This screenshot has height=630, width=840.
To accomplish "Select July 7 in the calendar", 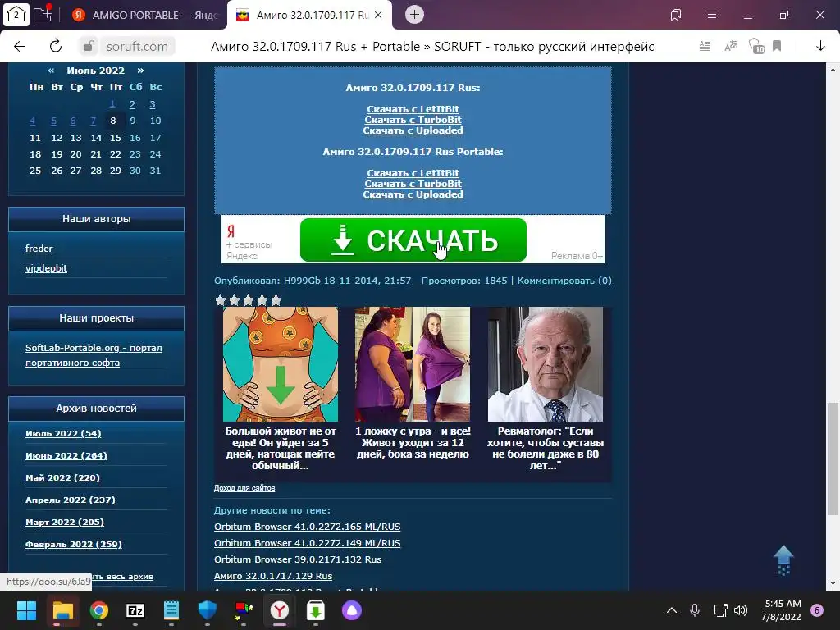I will 93,121.
